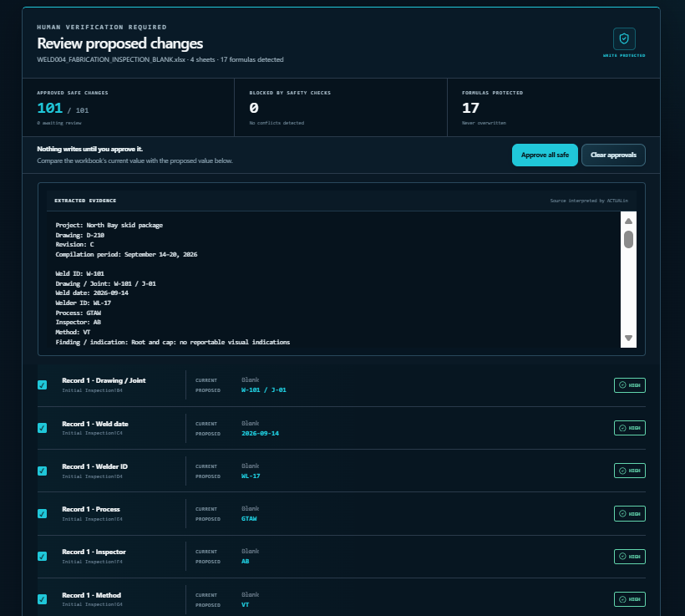Click HIGH confidence badge for Welder ID
This screenshot has height=616, width=685.
point(630,471)
